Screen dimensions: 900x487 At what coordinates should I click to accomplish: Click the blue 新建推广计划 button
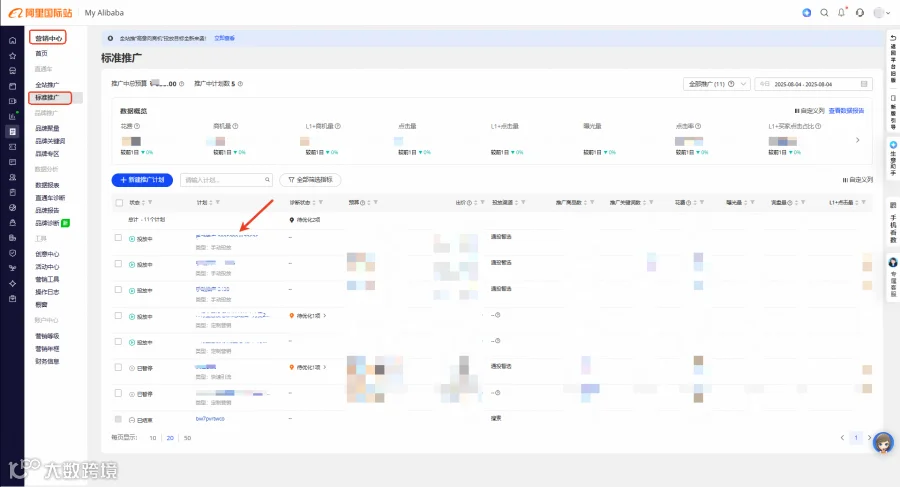tap(142, 180)
